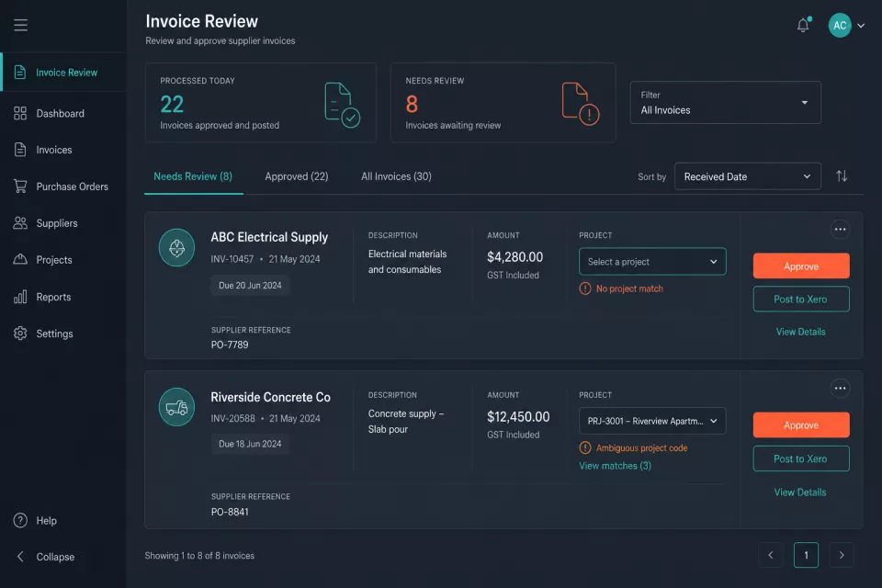The image size is (882, 588).
Task: Post Riverside Concrete Co invoice to Xero
Action: [x=801, y=458]
